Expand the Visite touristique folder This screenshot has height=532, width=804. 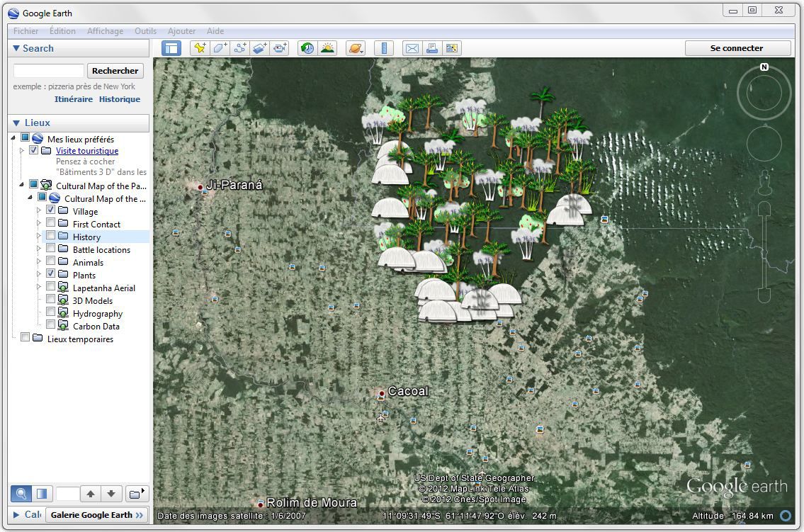coord(21,151)
